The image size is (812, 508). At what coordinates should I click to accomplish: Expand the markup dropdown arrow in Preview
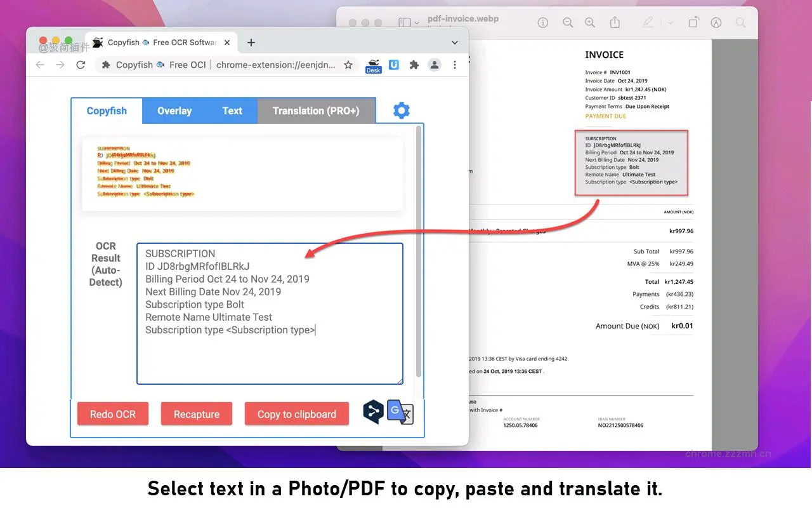[x=669, y=22]
